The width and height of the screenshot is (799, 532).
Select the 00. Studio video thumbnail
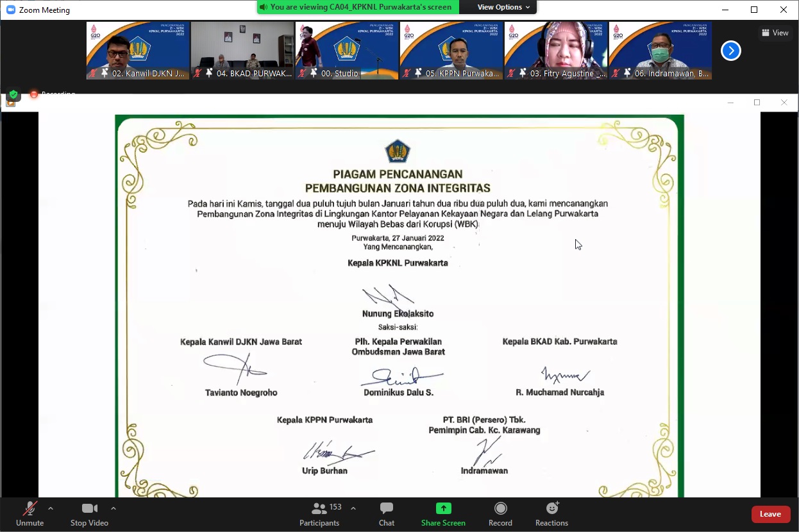pyautogui.click(x=347, y=51)
